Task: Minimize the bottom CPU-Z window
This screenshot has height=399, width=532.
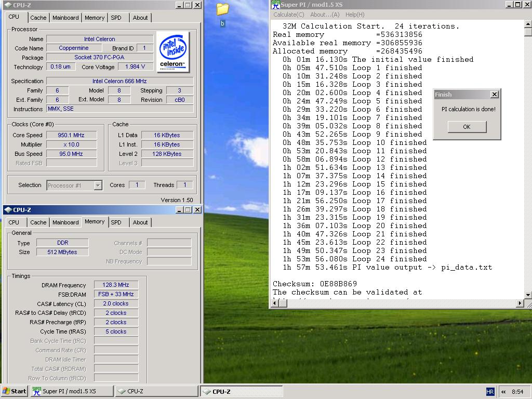Action: point(179,210)
